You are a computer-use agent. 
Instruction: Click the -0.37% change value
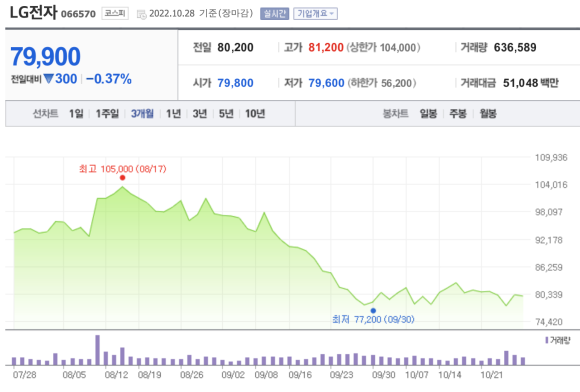coord(109,79)
